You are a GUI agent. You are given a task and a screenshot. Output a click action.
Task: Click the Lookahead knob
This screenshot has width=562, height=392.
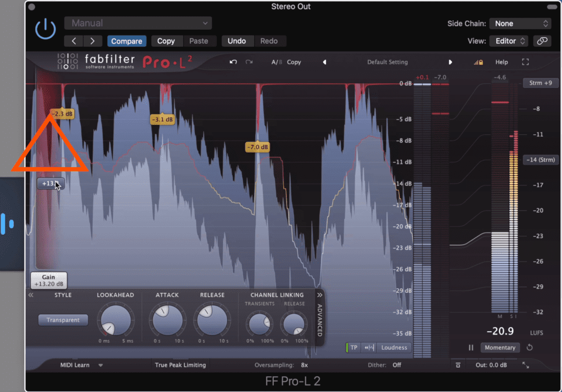pos(115,320)
